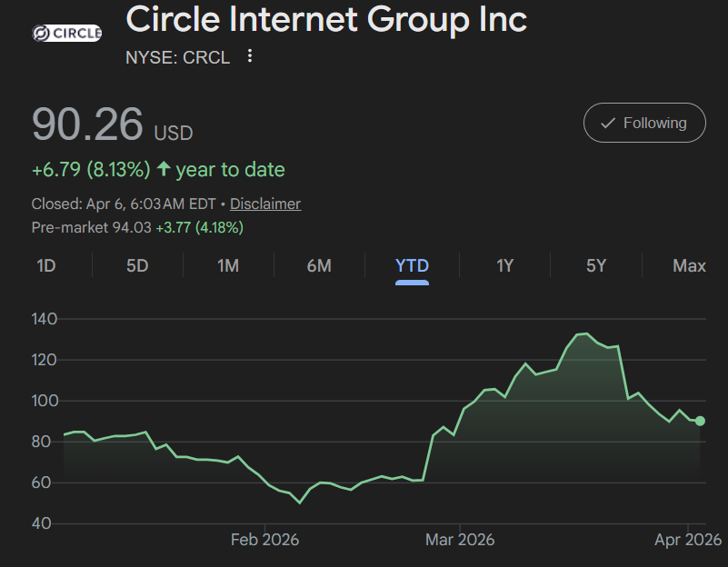Click the Feb 2026 axis label
Viewport: 728px width, 567px height.
tap(264, 539)
